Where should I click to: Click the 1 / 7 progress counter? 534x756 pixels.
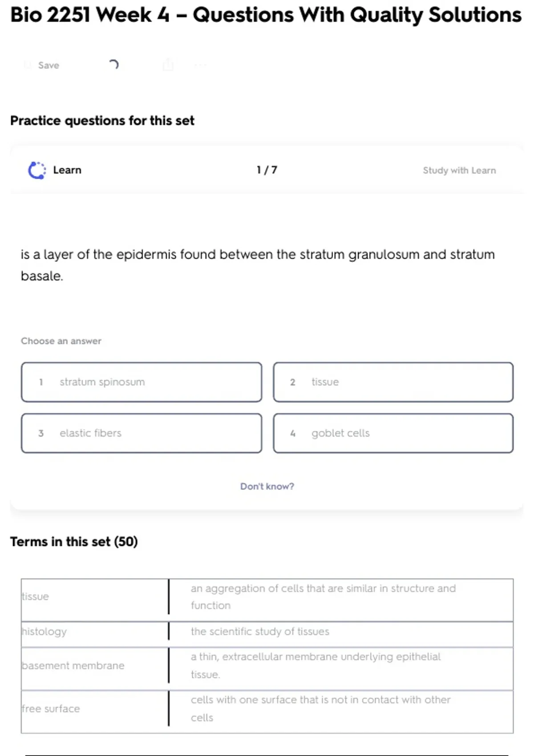coord(267,170)
